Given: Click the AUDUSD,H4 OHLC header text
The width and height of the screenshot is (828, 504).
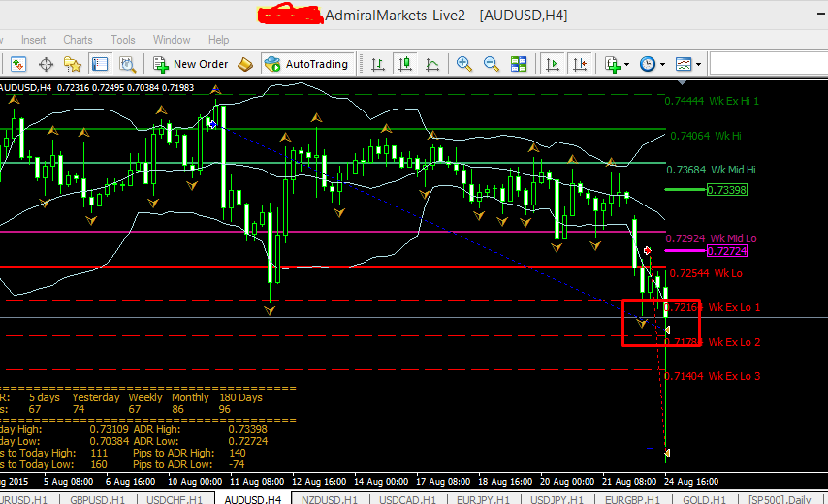Looking at the screenshot, I should coord(97,87).
